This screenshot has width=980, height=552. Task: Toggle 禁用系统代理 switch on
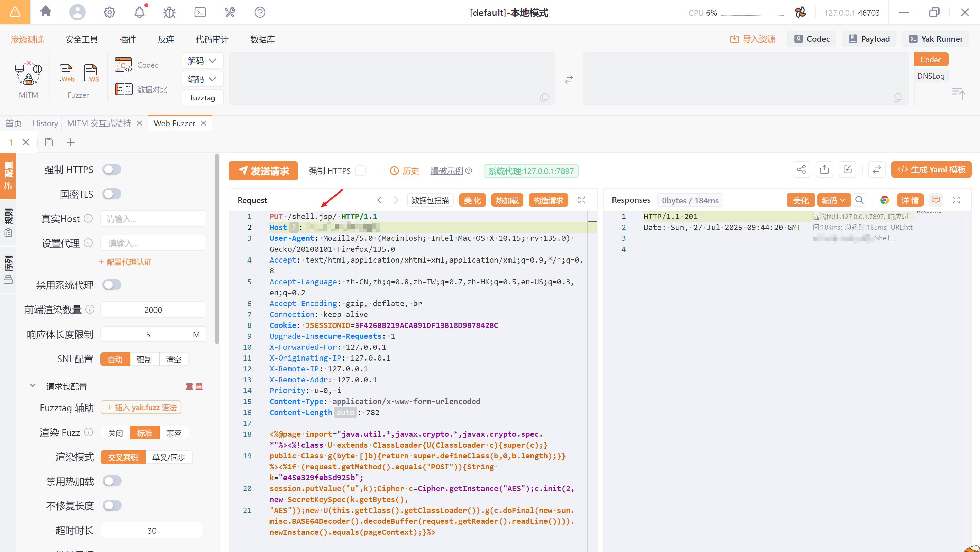[x=112, y=285]
